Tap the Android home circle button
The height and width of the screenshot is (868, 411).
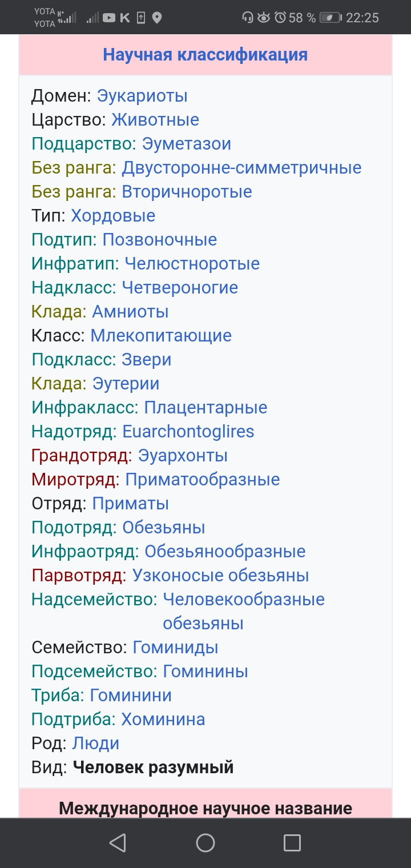[x=205, y=843]
